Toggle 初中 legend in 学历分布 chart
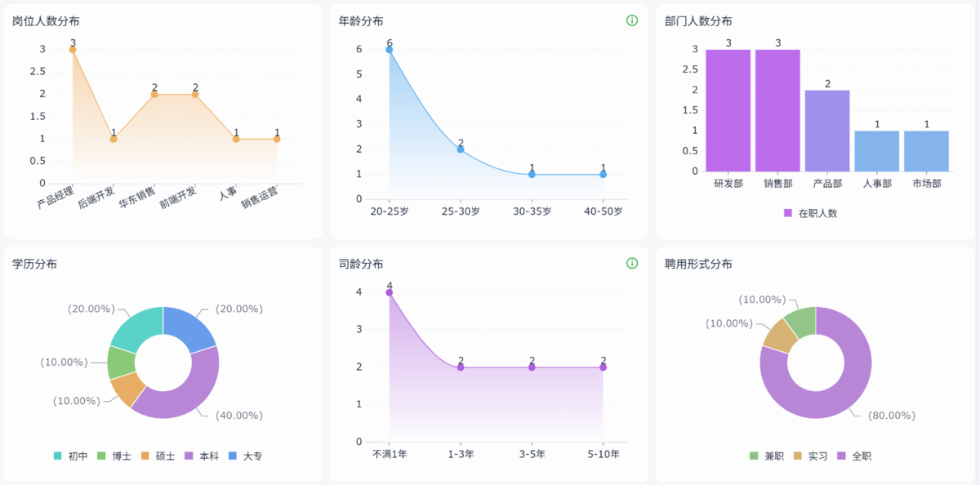Screen dimensions: 980x485 pos(70,456)
